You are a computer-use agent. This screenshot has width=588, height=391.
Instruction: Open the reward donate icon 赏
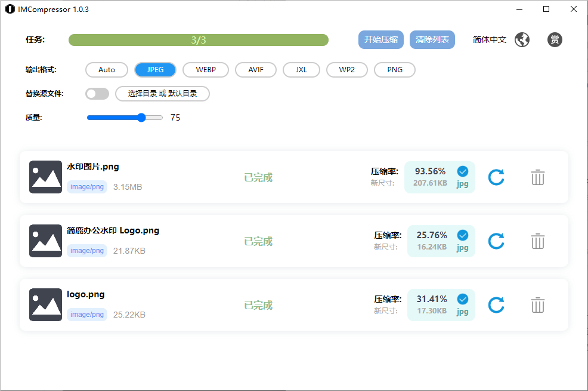coord(555,39)
